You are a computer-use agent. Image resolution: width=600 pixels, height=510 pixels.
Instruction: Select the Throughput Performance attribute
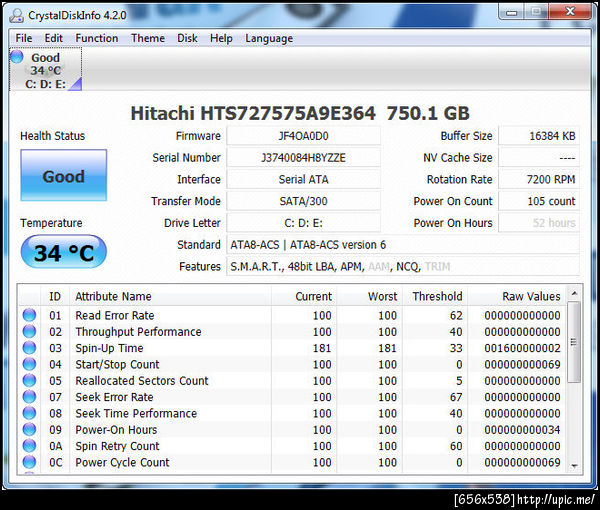(x=138, y=332)
